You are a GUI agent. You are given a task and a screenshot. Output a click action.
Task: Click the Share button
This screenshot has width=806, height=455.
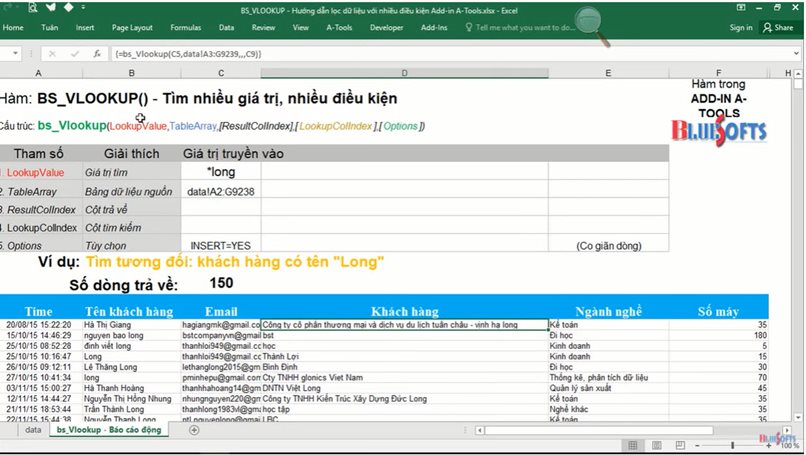[x=778, y=28]
